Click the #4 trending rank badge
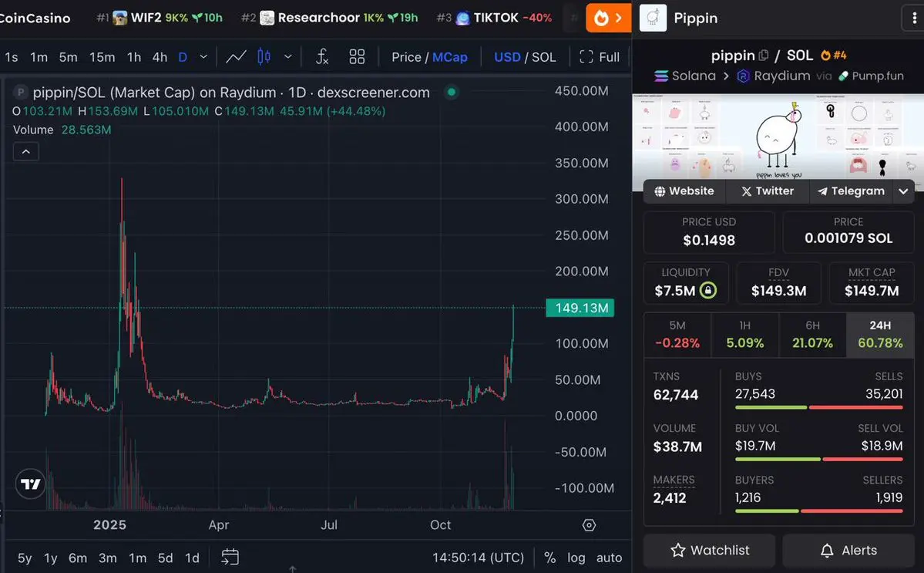This screenshot has width=924, height=573. [x=834, y=56]
